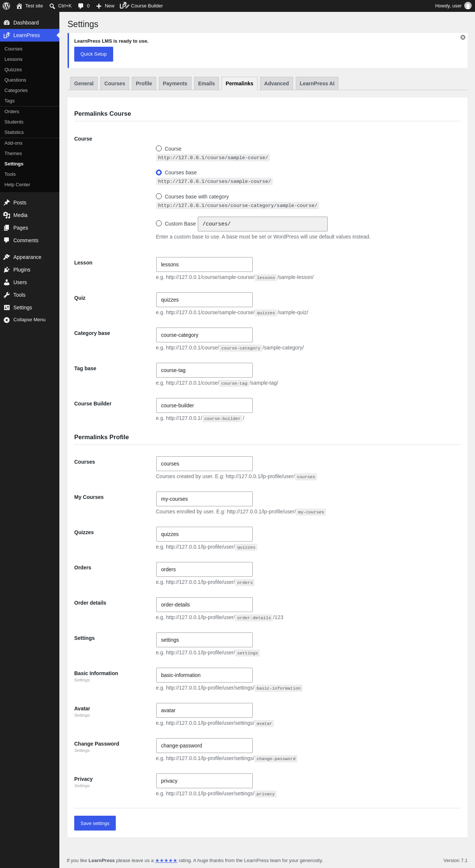Open the comments bubble icon in admin bar

[81, 6]
